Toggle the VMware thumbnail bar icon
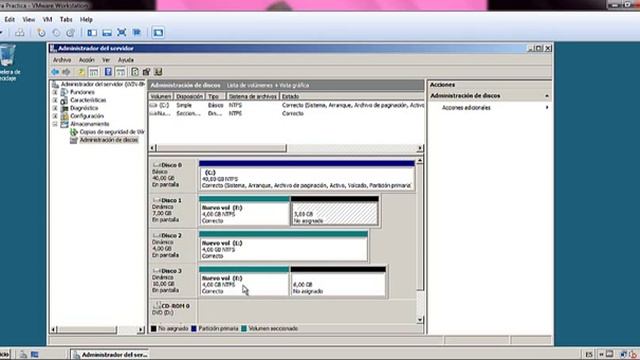Screen dimensions: 640x360 pyautogui.click(x=107, y=33)
